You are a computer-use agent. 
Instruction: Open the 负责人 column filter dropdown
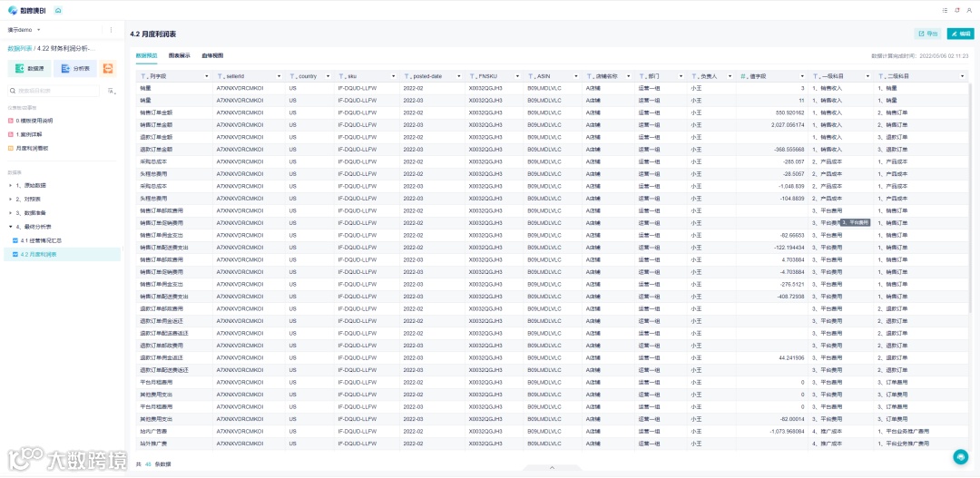(x=730, y=76)
